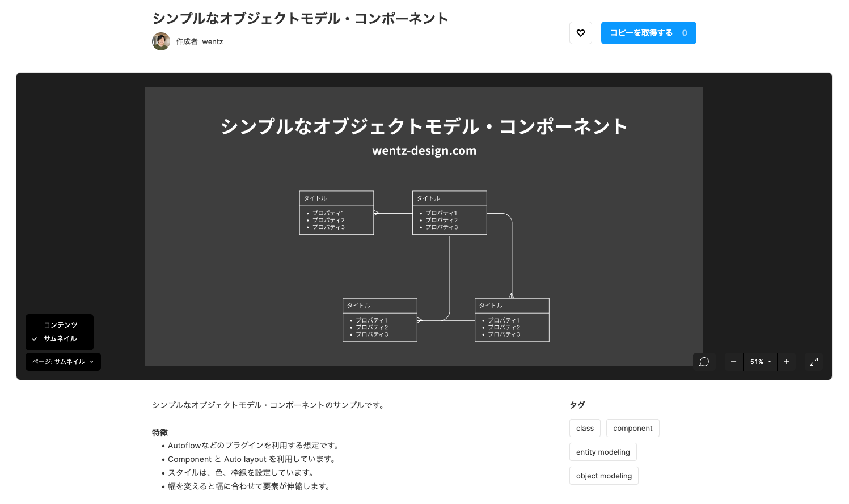
Task: Open the ページ: サムネイル page selector
Action: (x=63, y=361)
